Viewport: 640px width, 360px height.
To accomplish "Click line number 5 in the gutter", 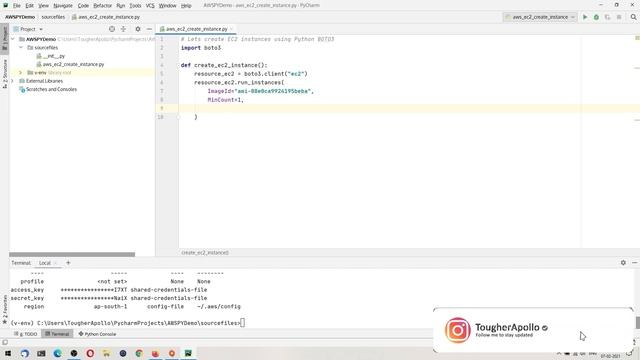I will pyautogui.click(x=162, y=74).
